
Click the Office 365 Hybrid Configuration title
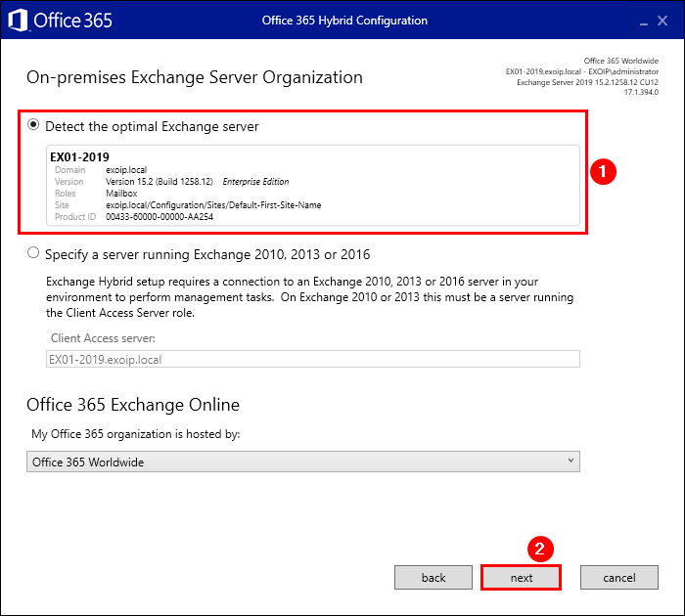coord(344,21)
